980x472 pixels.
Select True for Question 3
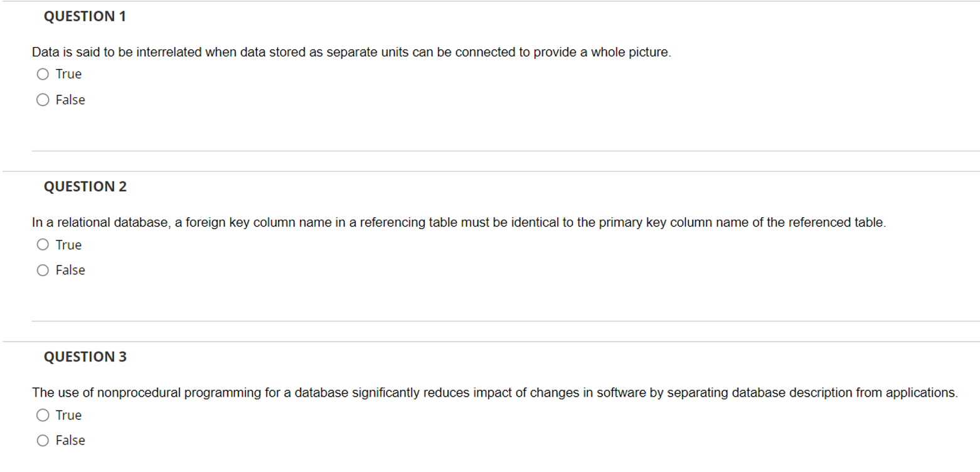43,416
